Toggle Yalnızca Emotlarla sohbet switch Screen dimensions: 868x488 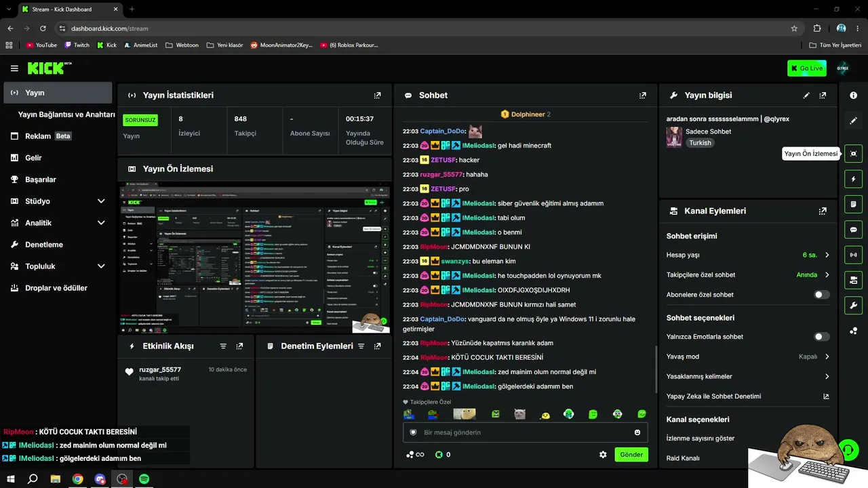(x=821, y=337)
